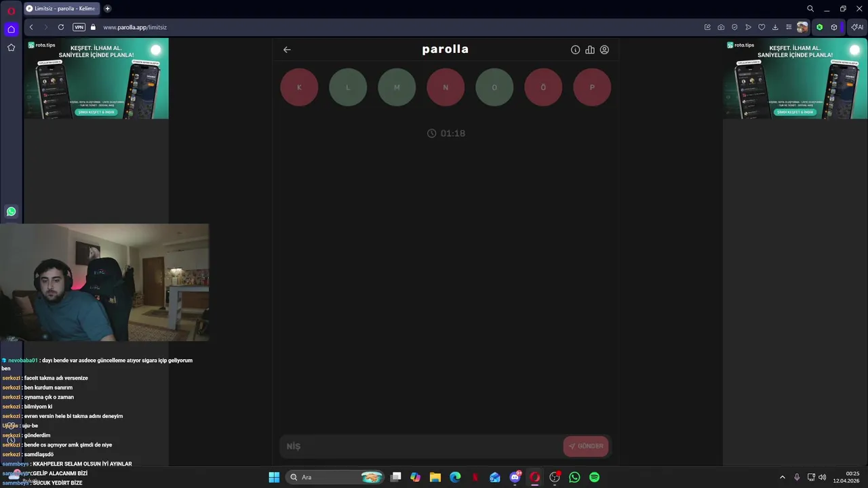Screen dimensions: 868x488
Task: Click the 01:18 countdown timer
Action: (446, 134)
